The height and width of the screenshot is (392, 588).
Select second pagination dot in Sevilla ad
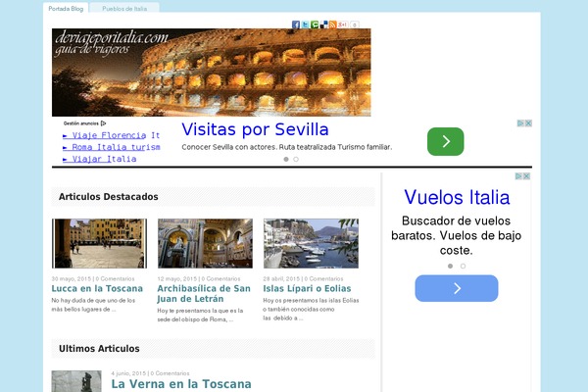coord(296,159)
